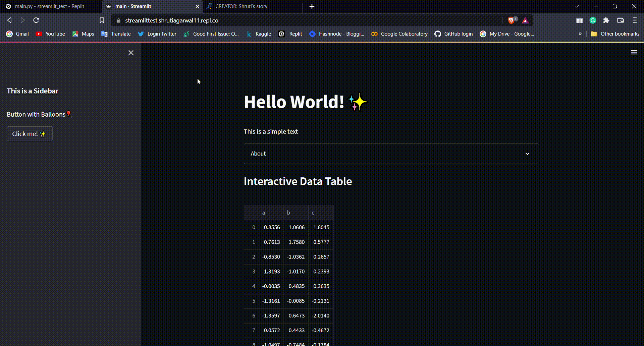The height and width of the screenshot is (346, 644).
Task: Switch to CREATOR: Shruti's story tab
Action: point(241,6)
